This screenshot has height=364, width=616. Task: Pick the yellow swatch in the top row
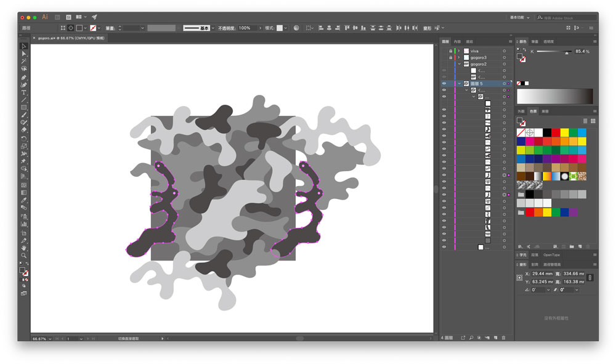tap(564, 132)
